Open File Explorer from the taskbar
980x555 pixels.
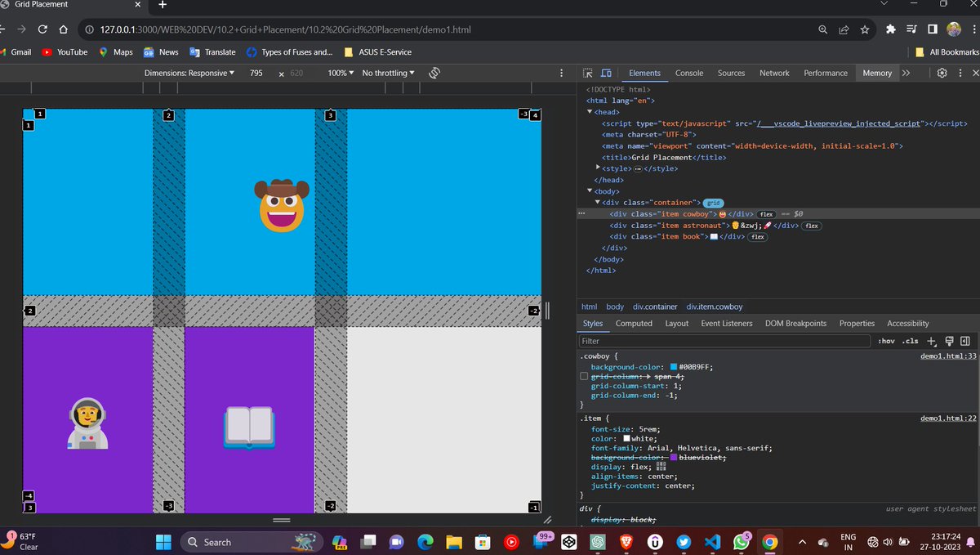(x=453, y=542)
